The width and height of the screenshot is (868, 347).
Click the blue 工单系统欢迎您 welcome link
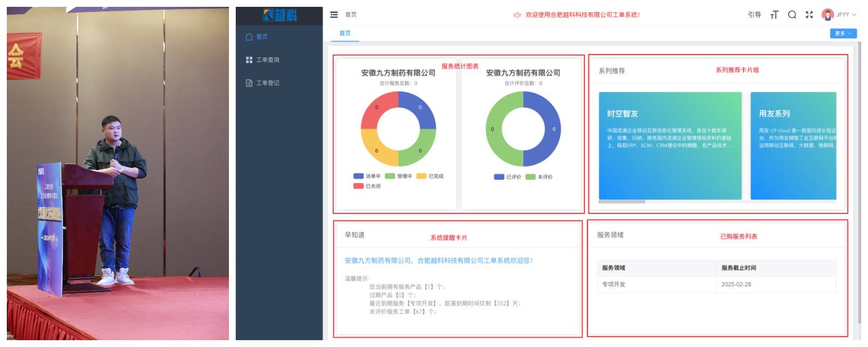439,261
